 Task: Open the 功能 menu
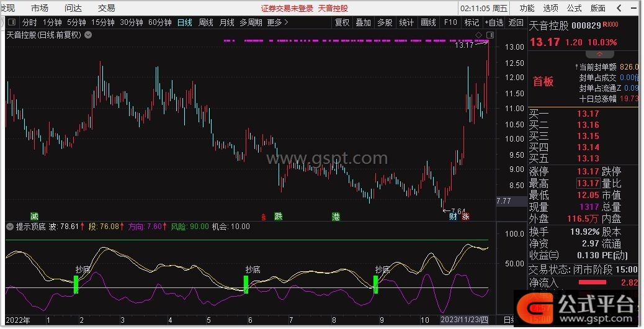click(527, 8)
